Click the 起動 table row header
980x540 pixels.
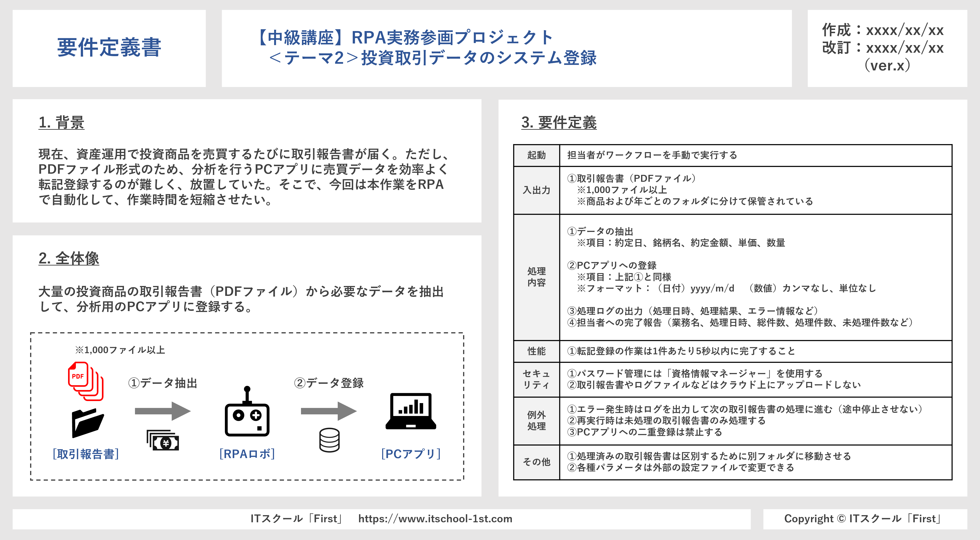coord(536,155)
